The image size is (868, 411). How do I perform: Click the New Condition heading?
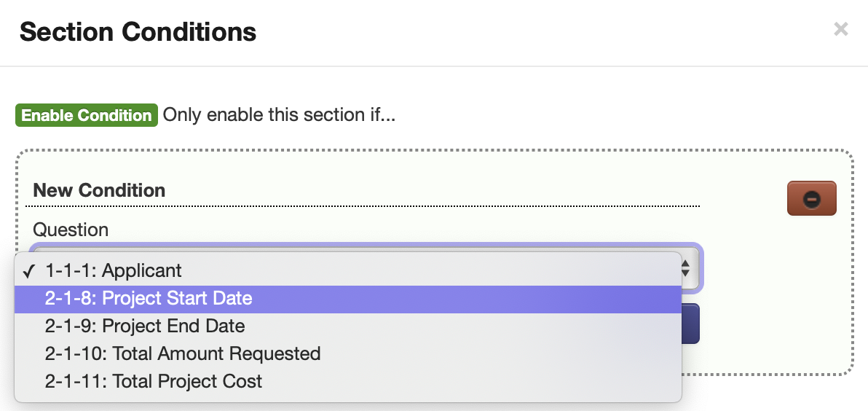pyautogui.click(x=99, y=191)
